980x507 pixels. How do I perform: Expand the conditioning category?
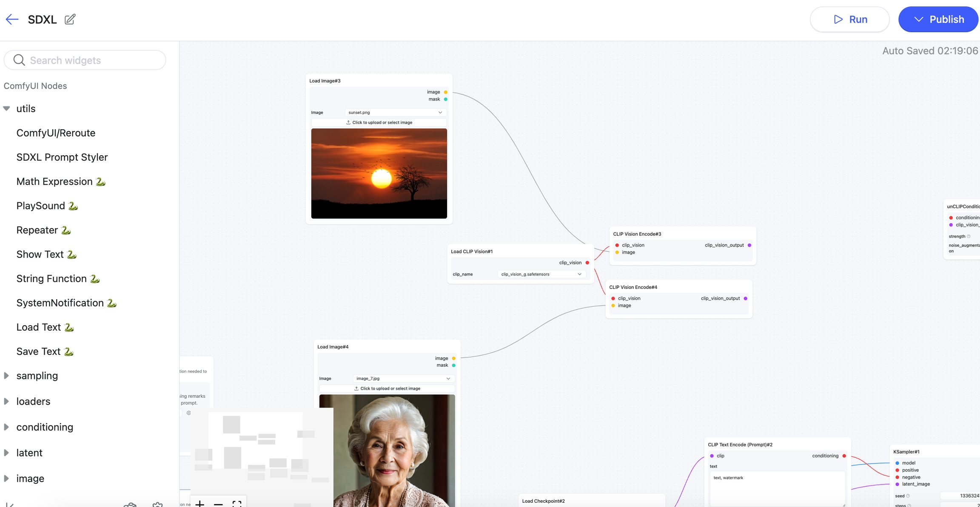tap(7, 427)
